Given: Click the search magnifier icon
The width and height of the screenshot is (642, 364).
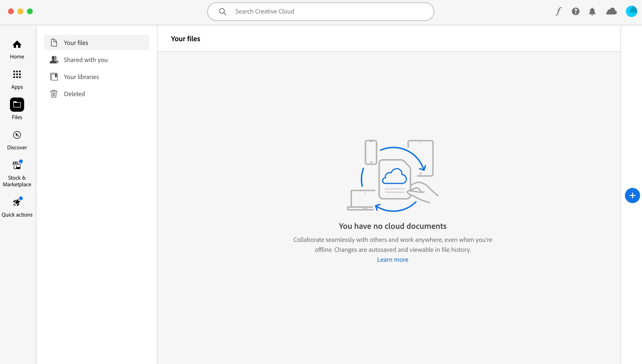Looking at the screenshot, I should pos(222,12).
